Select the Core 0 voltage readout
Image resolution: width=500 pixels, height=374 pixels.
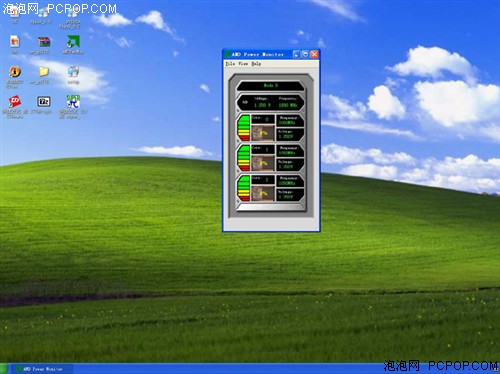[x=290, y=134]
